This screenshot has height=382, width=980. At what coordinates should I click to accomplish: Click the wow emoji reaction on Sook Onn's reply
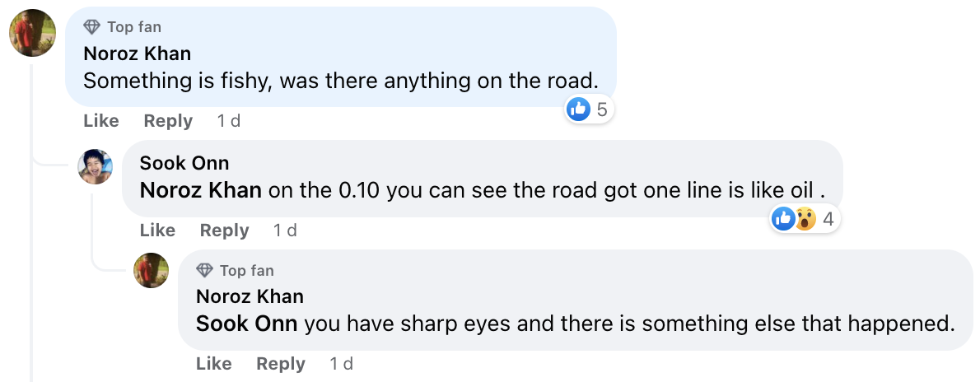[805, 218]
